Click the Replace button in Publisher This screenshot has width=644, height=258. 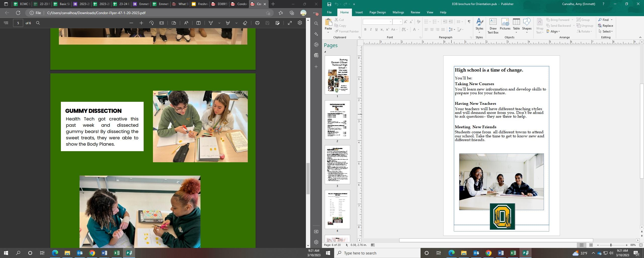coord(606,26)
